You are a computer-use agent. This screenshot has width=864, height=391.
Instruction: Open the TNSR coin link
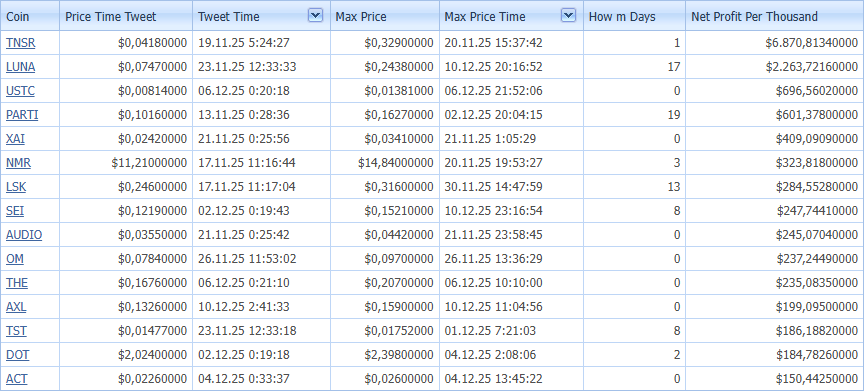coord(20,43)
